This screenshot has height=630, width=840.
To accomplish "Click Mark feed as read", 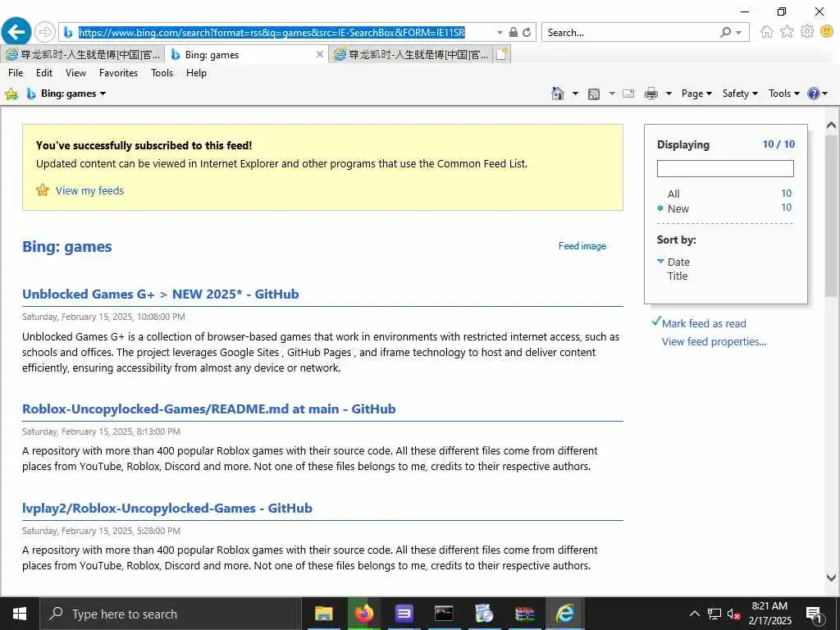I will (x=704, y=323).
